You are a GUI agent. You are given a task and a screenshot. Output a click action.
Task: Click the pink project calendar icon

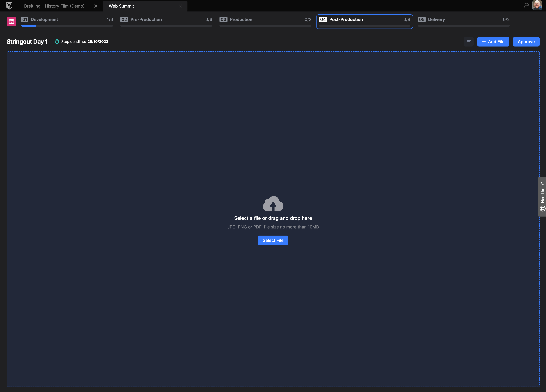pyautogui.click(x=11, y=22)
